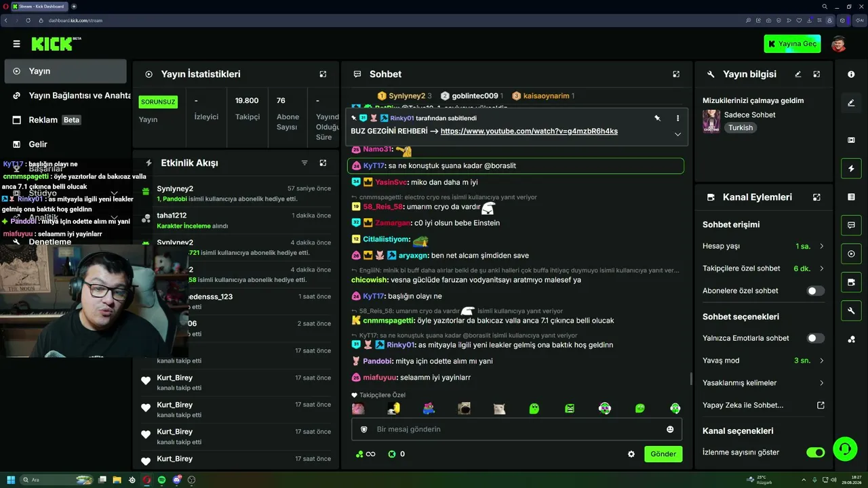Open chat settings gear
The height and width of the screenshot is (488, 868).
[x=631, y=454]
